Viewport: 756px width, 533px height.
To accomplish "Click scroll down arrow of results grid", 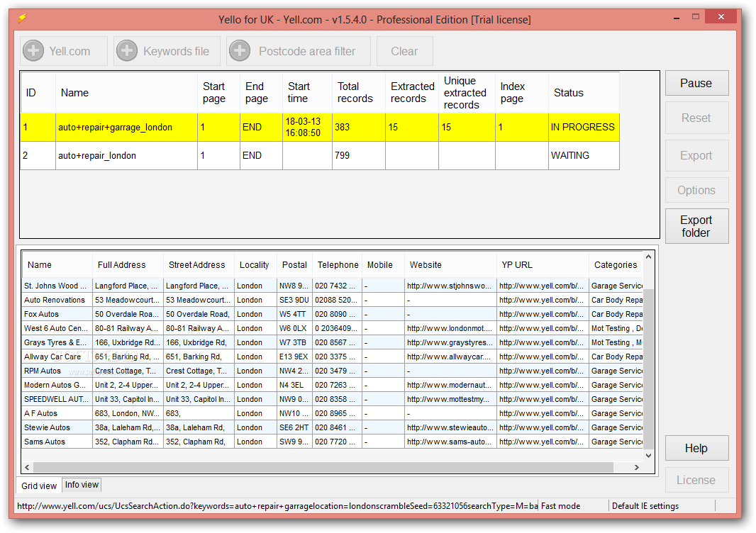I will pyautogui.click(x=648, y=456).
